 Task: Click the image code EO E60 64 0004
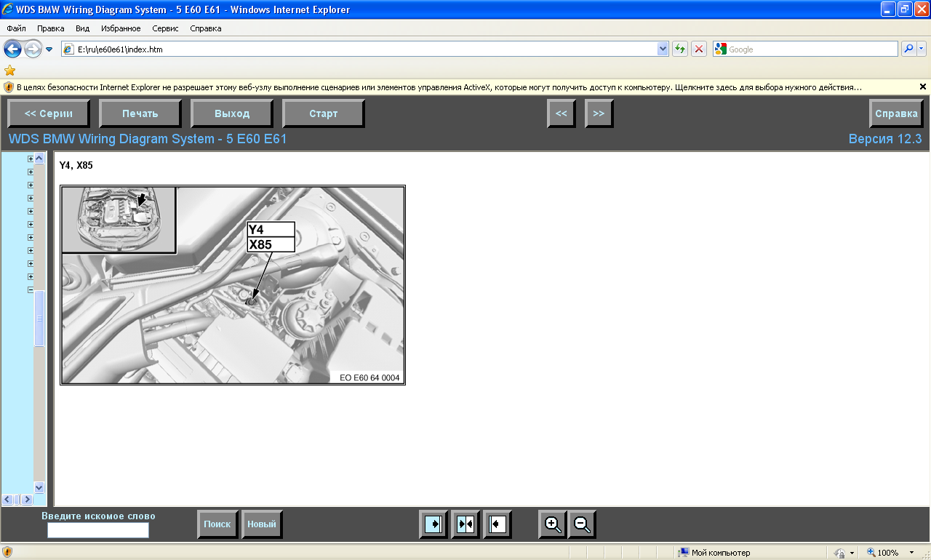(369, 377)
